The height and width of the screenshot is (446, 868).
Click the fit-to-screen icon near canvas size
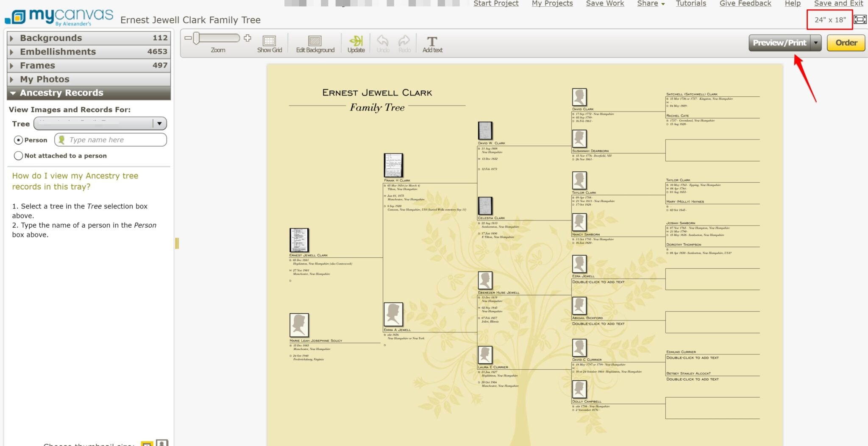[861, 20]
